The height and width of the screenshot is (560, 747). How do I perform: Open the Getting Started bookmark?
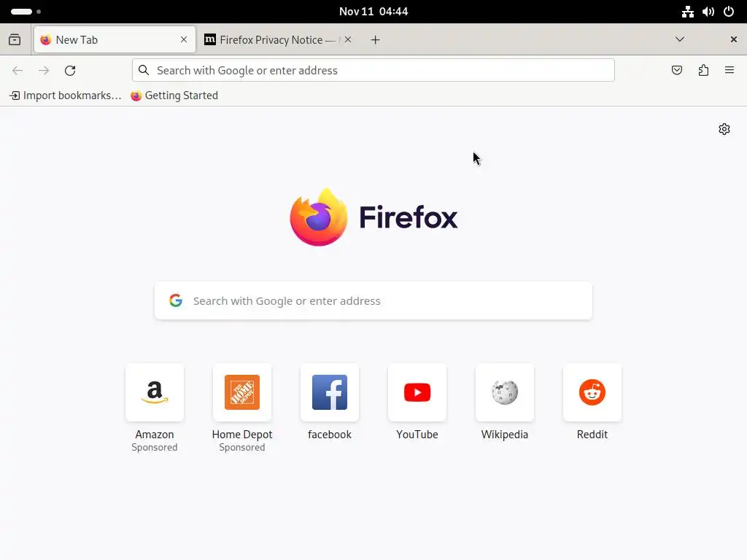[x=174, y=96]
